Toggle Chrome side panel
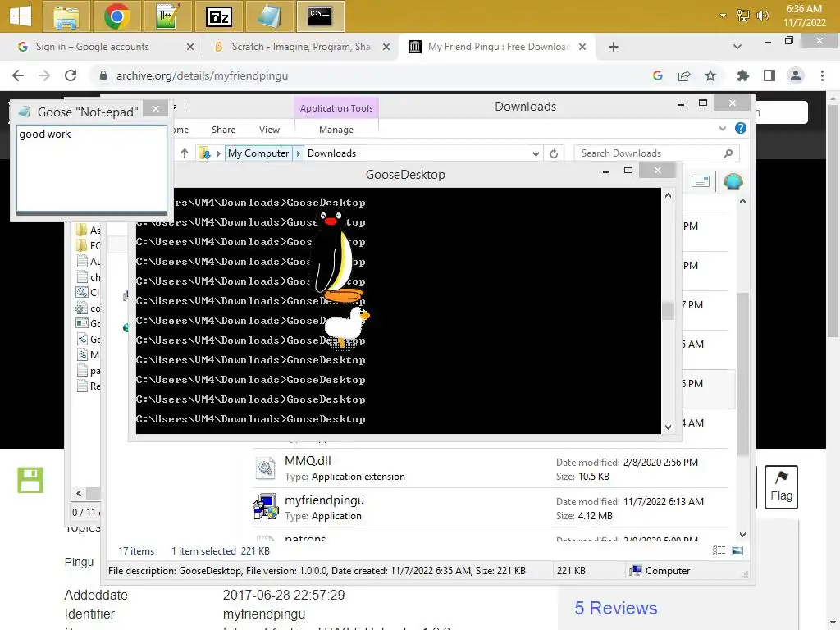Viewport: 840px width, 630px height. (769, 76)
